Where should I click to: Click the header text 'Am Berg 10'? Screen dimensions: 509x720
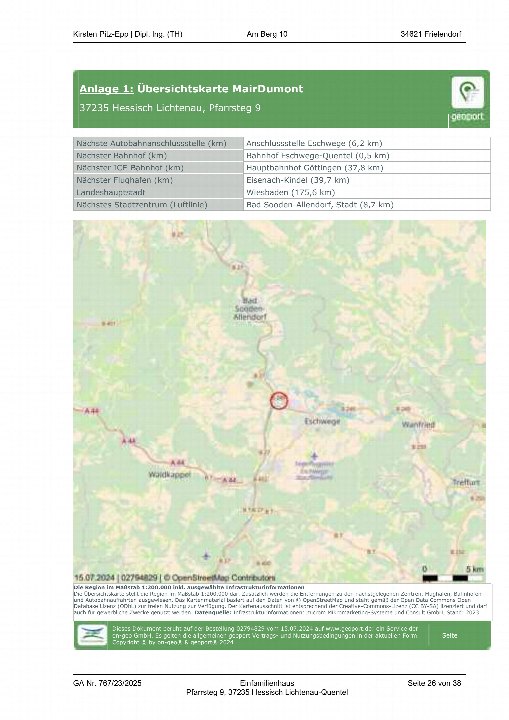pos(267,34)
